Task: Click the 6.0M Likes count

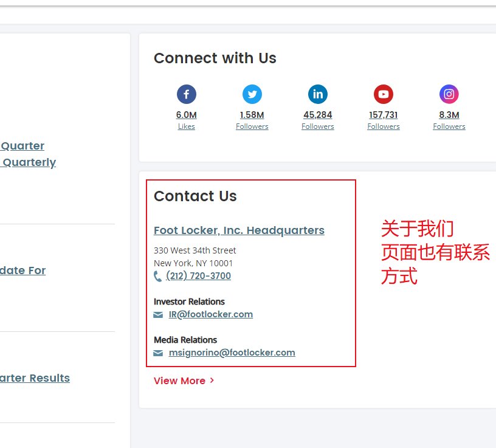Action: pyautogui.click(x=187, y=115)
